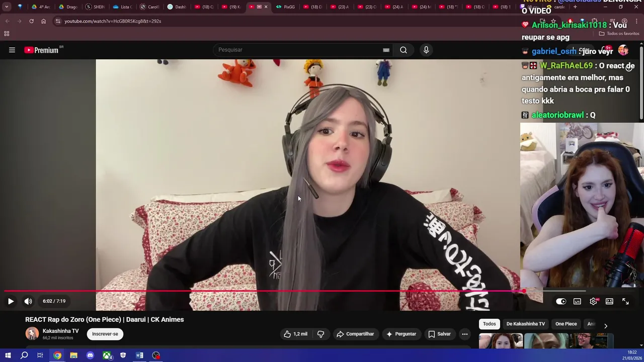Reload the page in Chrome
Image resolution: width=644 pixels, height=362 pixels.
pos(31,21)
